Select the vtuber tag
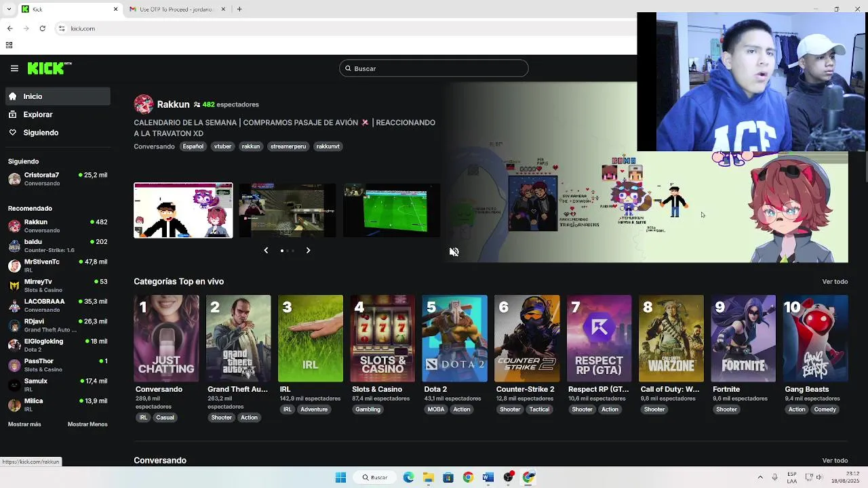868x488 pixels. [x=222, y=146]
